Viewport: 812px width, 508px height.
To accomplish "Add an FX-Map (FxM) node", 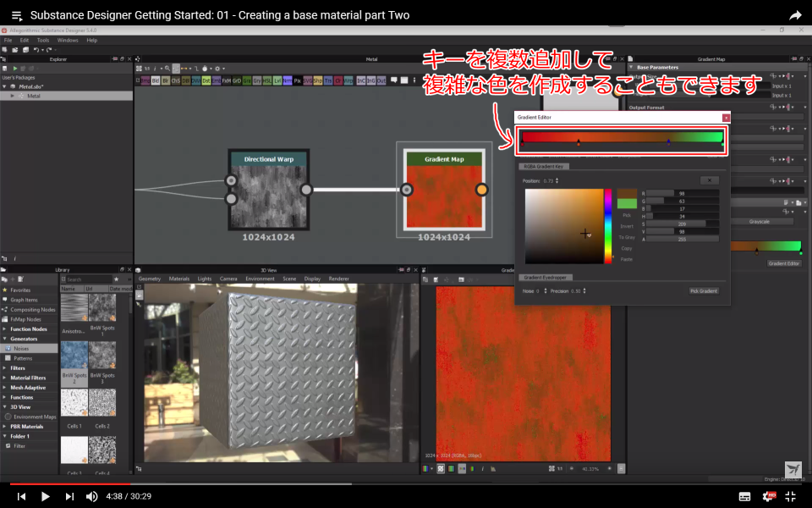I will pyautogui.click(x=227, y=81).
